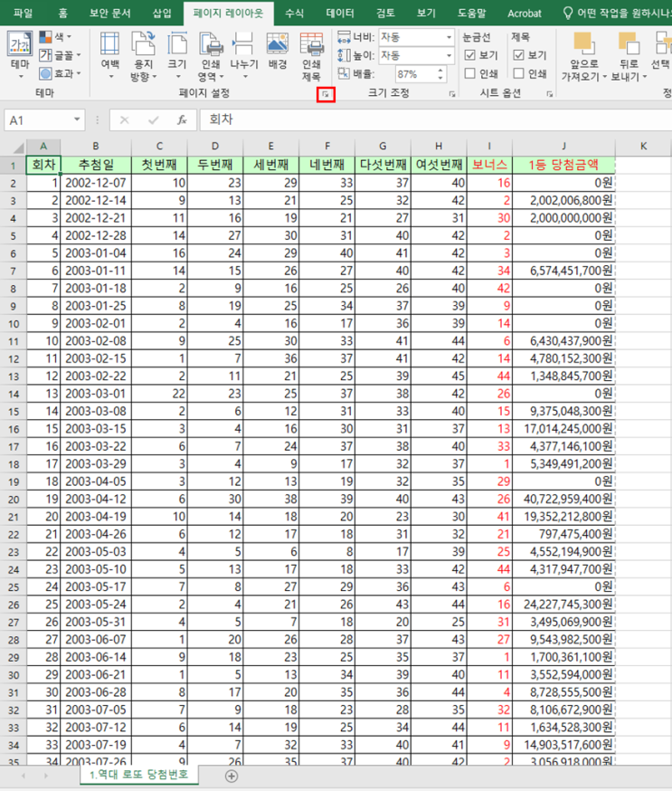Uncheck 눈금선 보기 (View Gridlines) checkbox

tap(469, 55)
